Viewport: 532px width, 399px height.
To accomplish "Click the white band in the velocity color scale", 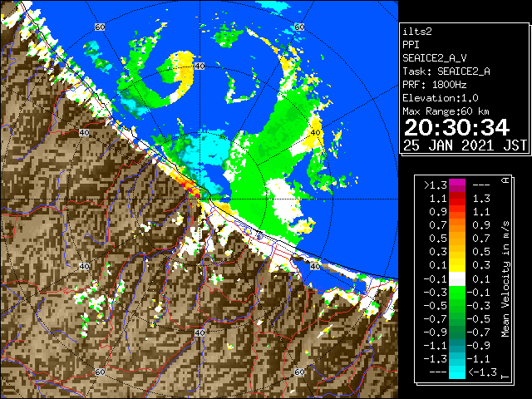I will pos(457,279).
